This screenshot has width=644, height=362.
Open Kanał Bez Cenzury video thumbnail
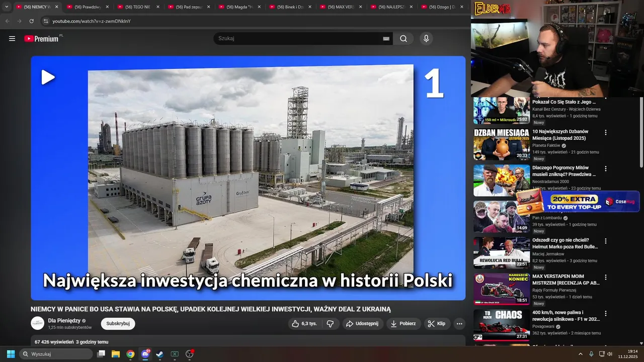point(502,111)
